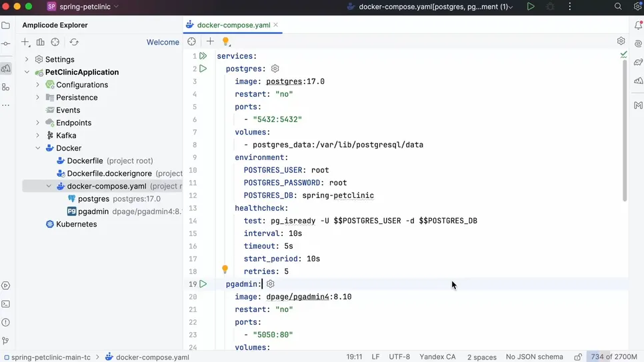Screen dimensions: 644x362
Task: Change UTF-8 file encoding
Action: coord(399,357)
